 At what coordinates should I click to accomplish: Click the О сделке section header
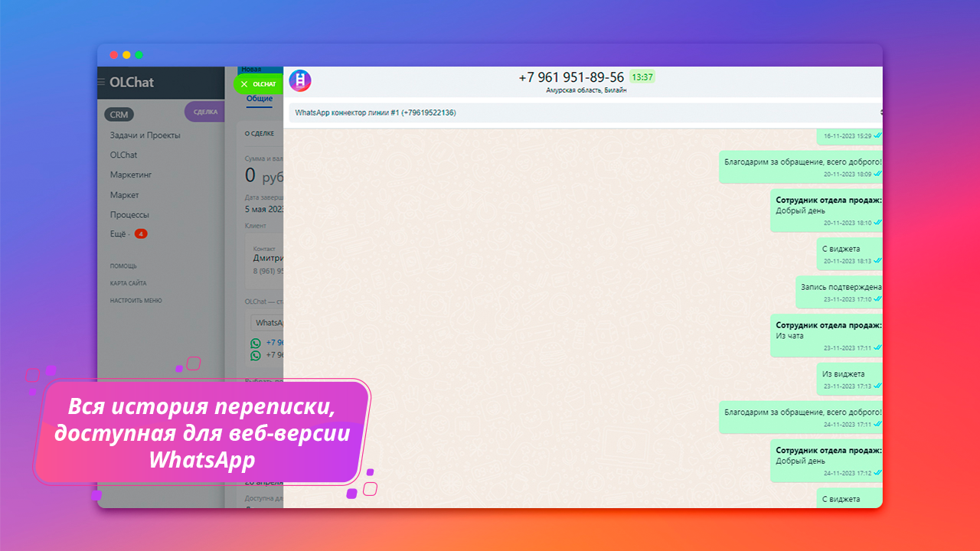[x=260, y=133]
